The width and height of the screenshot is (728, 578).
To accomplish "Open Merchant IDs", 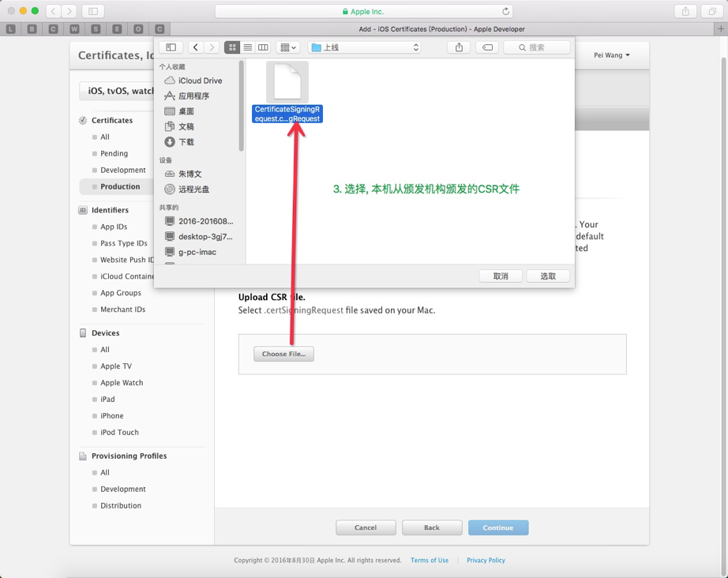I will (x=123, y=310).
